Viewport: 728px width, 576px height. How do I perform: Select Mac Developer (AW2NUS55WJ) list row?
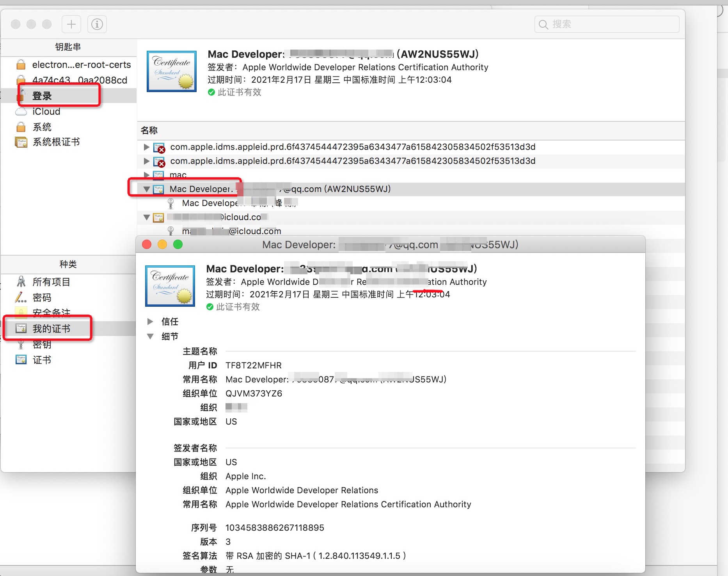click(x=411, y=189)
